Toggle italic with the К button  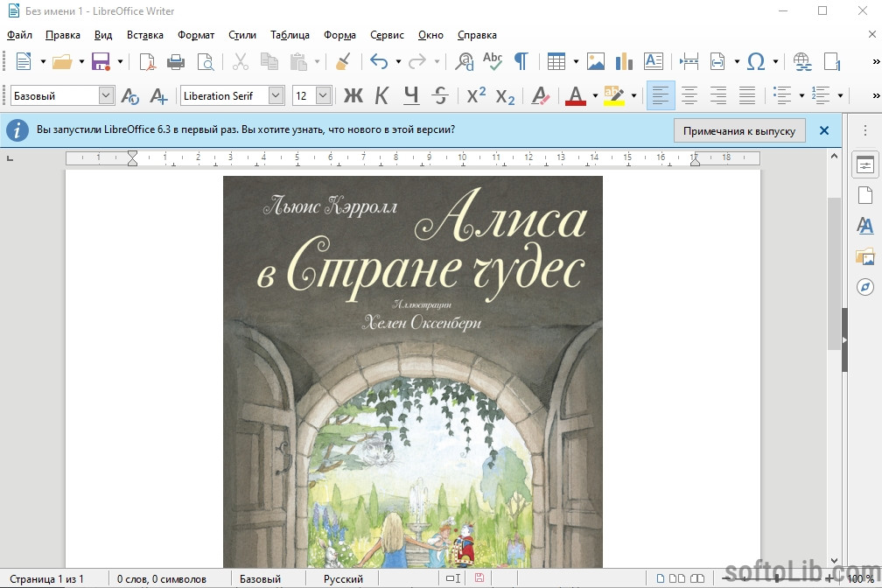click(381, 95)
